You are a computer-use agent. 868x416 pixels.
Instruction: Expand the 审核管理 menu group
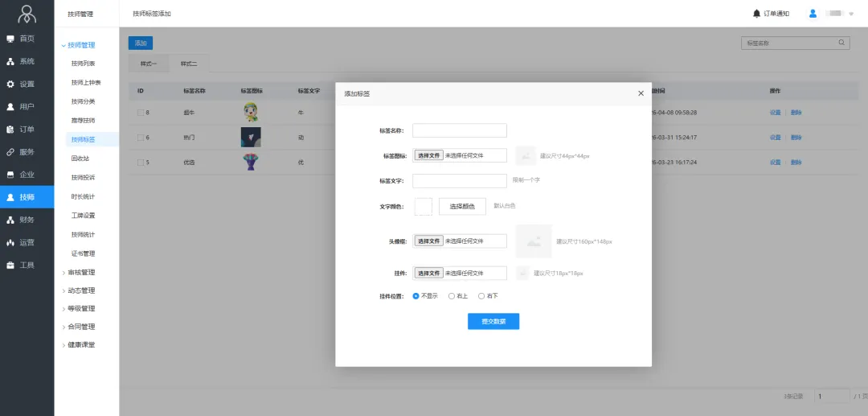click(x=80, y=273)
